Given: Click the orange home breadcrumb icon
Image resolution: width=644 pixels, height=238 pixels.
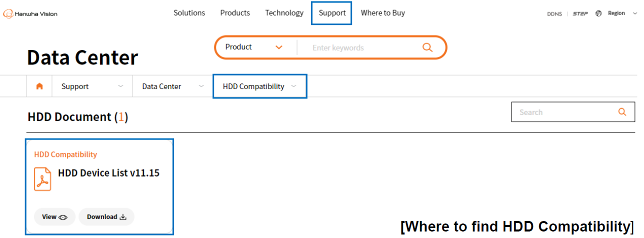Looking at the screenshot, I should pyautogui.click(x=39, y=86).
